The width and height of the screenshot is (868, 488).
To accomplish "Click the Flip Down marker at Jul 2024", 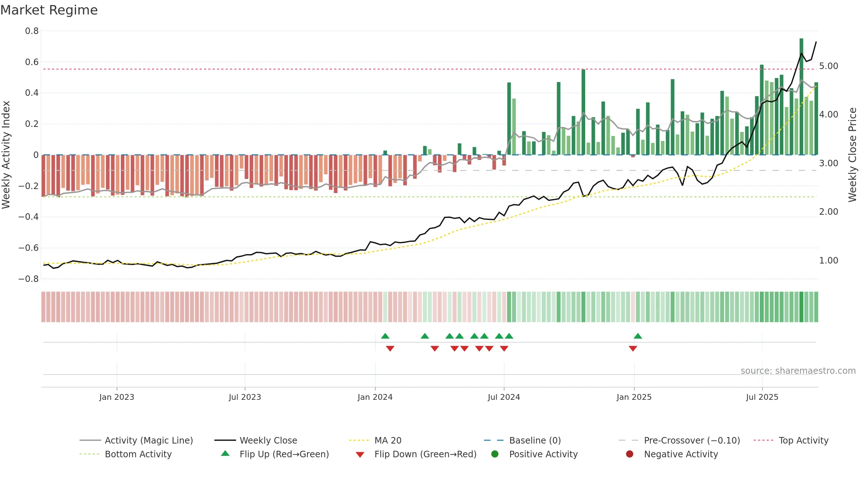I will point(504,348).
